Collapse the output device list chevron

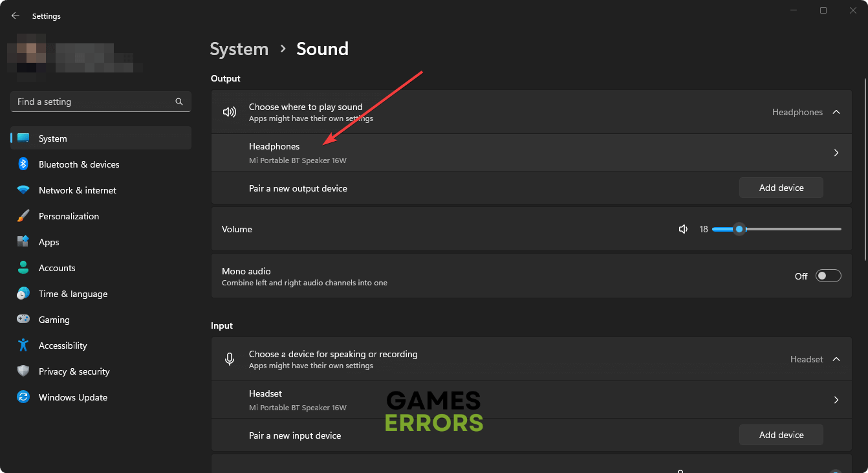tap(836, 112)
